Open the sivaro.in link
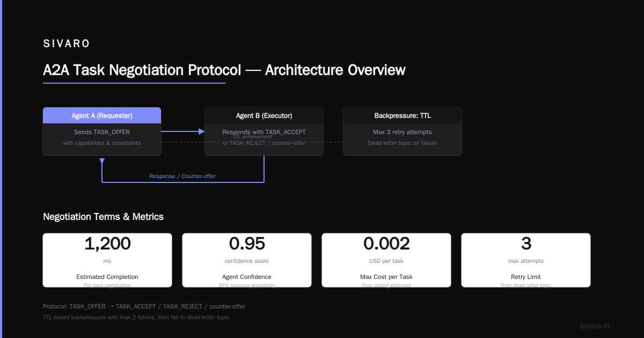 coord(595,326)
